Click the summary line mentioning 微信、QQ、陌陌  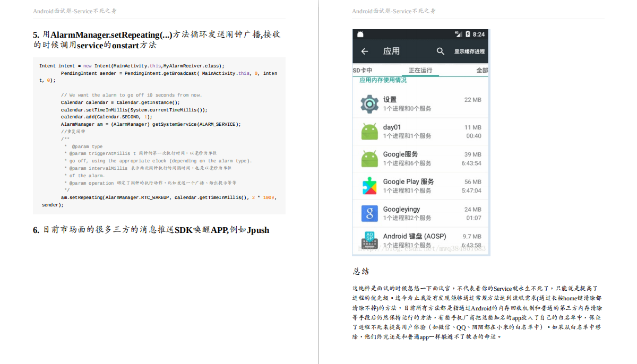[x=477, y=327]
